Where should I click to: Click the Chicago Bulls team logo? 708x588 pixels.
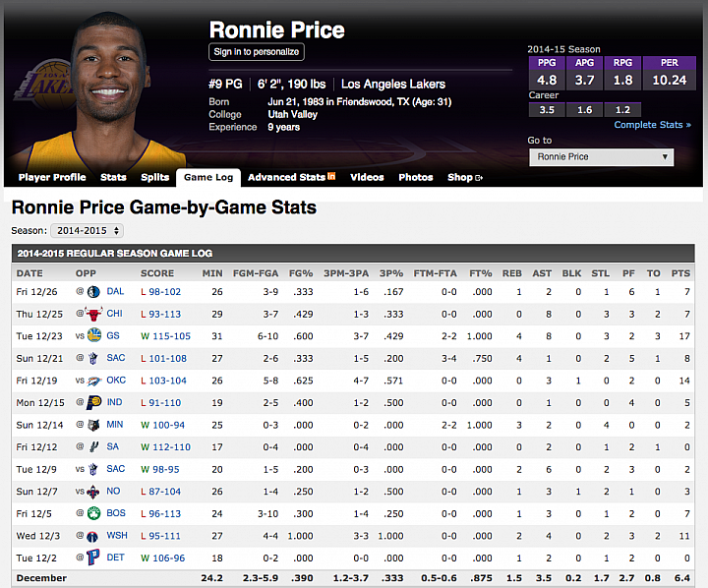pyautogui.click(x=93, y=314)
